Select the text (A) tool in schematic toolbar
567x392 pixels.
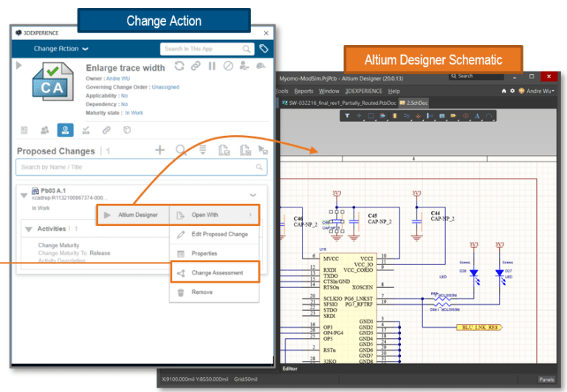[x=478, y=116]
